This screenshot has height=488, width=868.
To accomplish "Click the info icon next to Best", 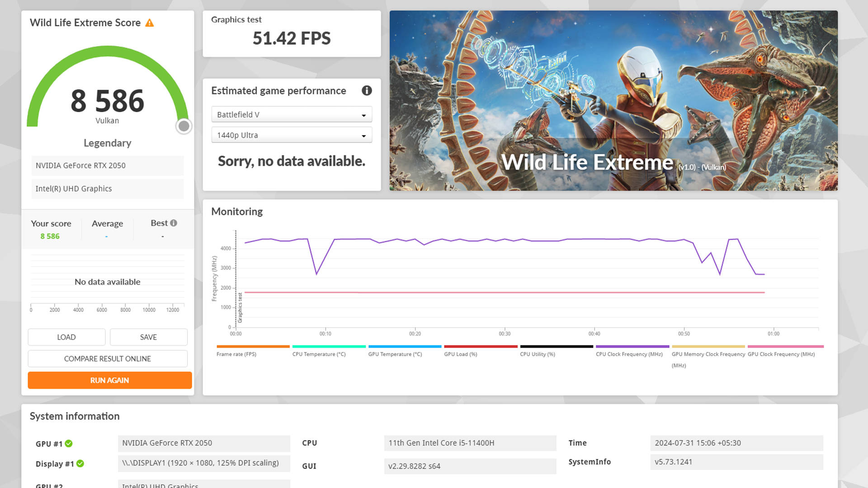I will pos(174,223).
